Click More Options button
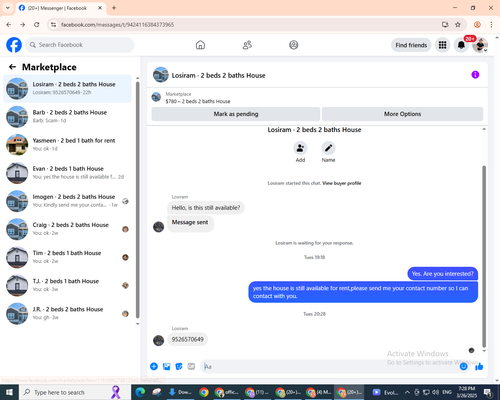The width and height of the screenshot is (500, 400). 402,114
